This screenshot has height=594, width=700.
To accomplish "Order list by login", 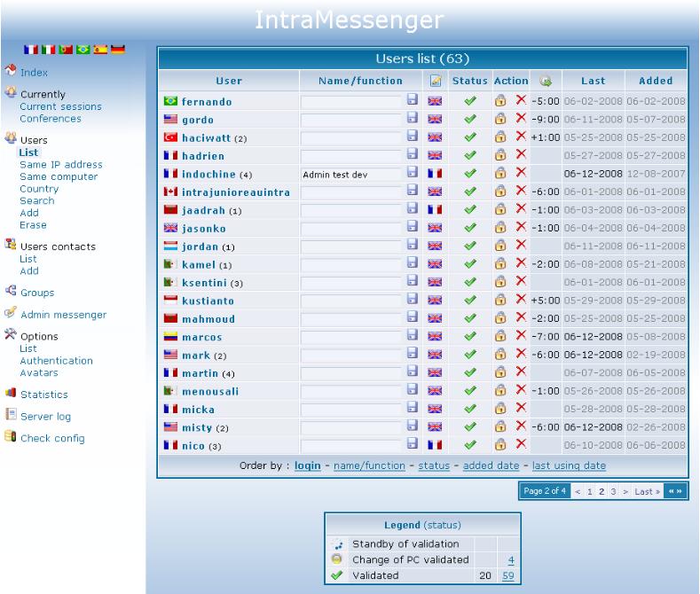I will pyautogui.click(x=308, y=465).
